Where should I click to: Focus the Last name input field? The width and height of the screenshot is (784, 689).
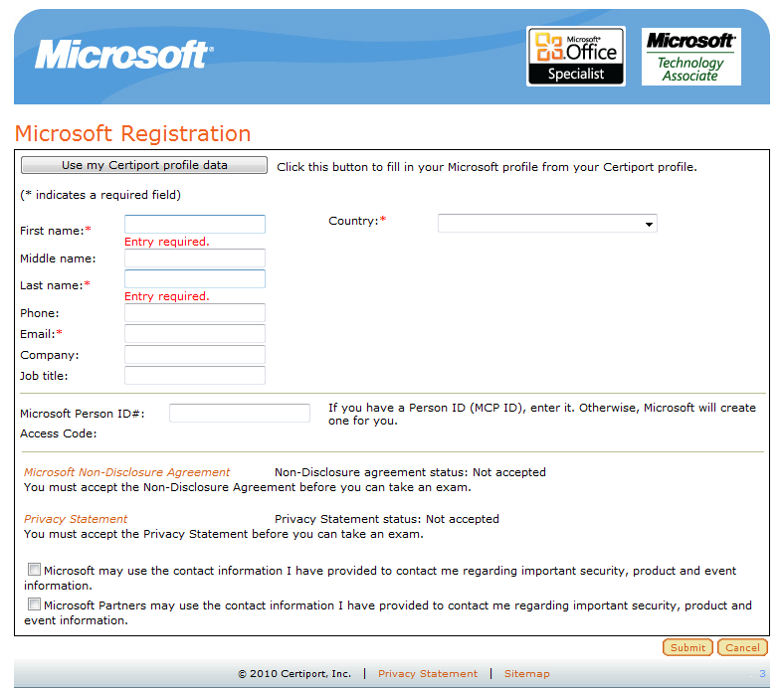[194, 278]
